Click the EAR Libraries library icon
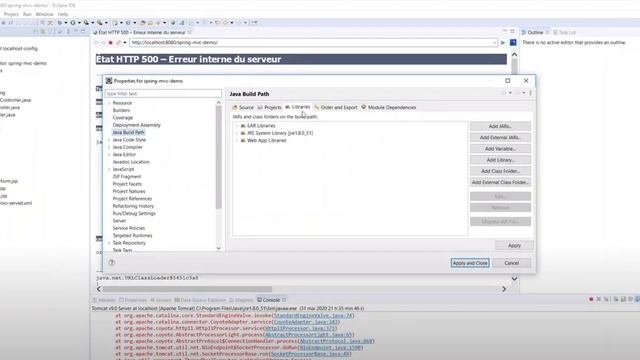 243,126
